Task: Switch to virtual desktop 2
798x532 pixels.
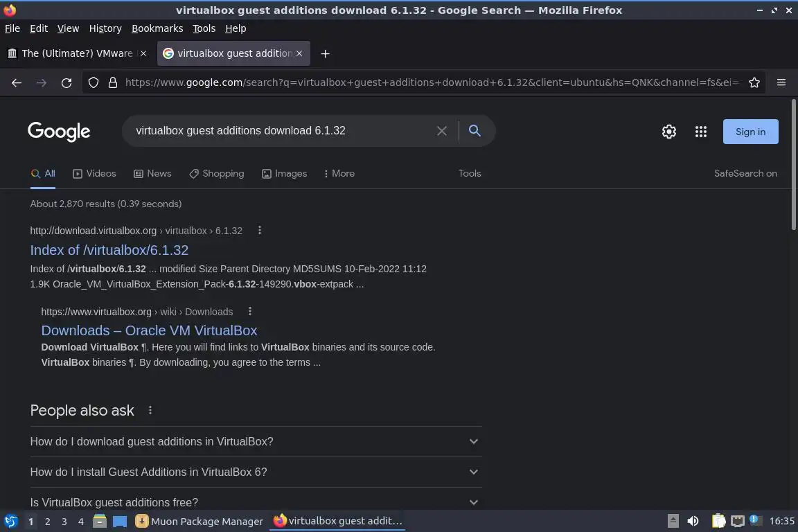Action: (47, 522)
